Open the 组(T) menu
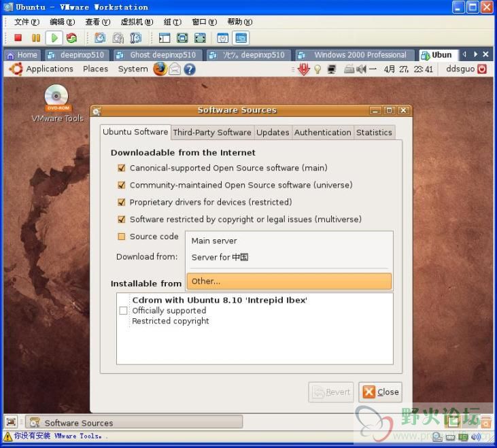 pos(173,22)
